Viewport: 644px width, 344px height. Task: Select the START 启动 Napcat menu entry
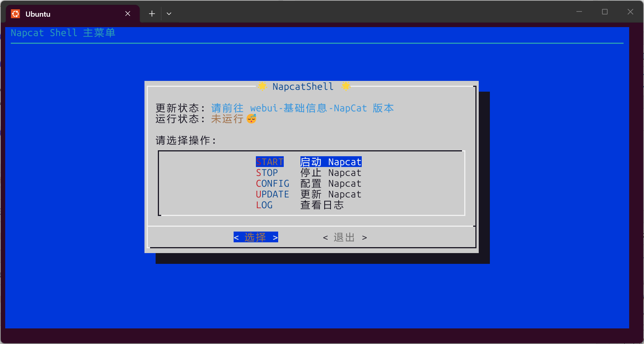point(309,162)
